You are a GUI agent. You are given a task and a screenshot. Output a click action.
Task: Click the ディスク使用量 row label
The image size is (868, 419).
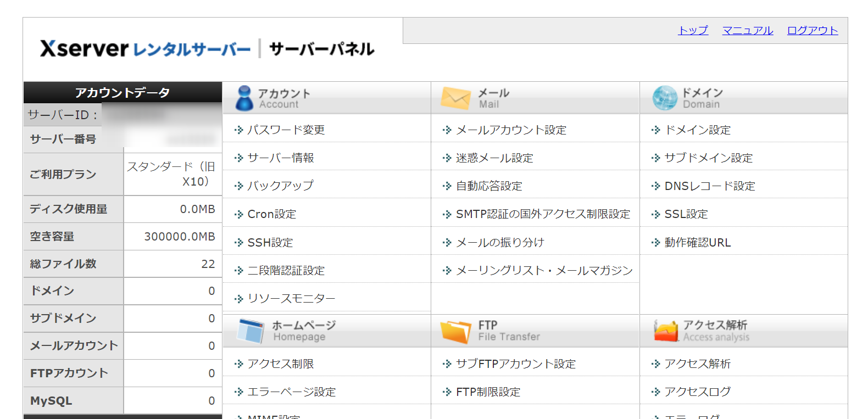click(x=68, y=209)
